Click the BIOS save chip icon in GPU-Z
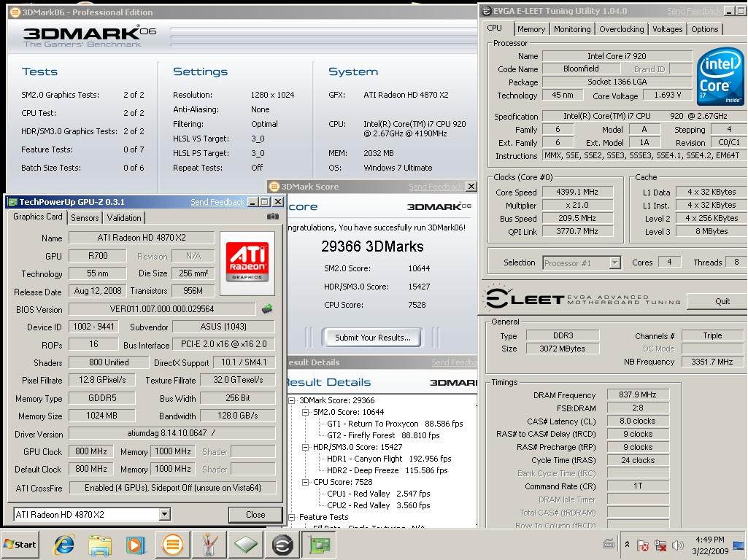Screen dimensions: 748x560 [267, 309]
